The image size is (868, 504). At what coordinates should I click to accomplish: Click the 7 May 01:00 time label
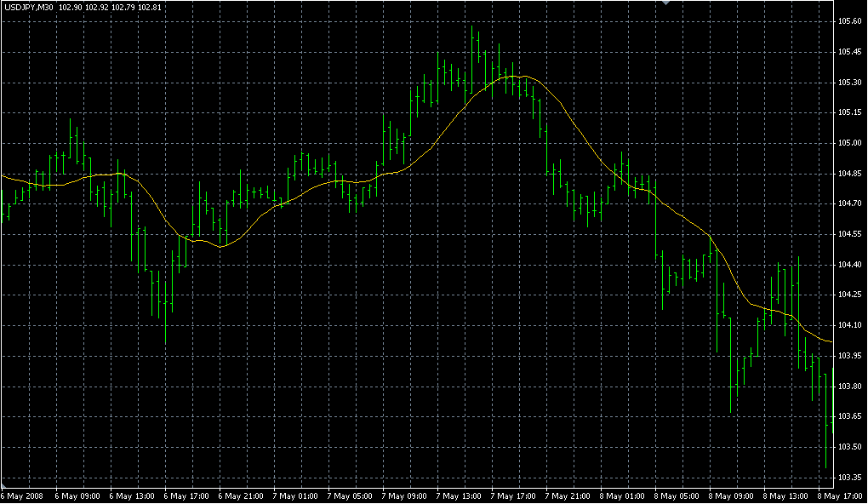point(294,495)
